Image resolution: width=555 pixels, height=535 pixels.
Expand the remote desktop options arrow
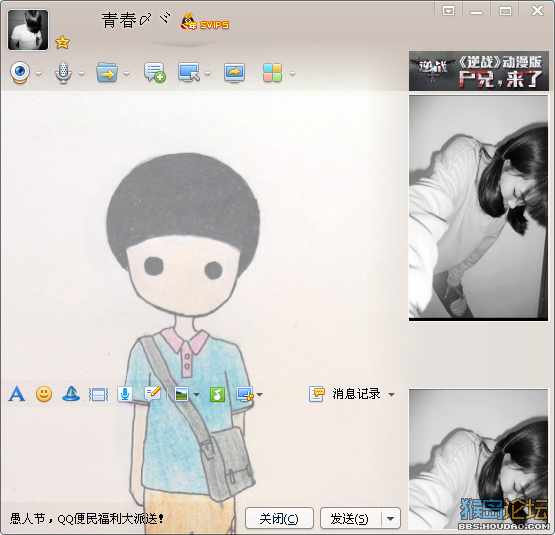pos(207,74)
